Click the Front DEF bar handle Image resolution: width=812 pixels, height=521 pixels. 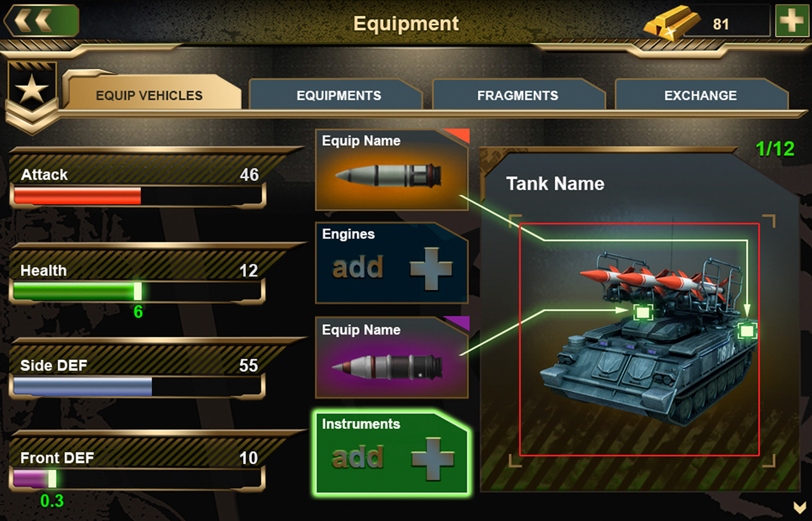[x=52, y=479]
